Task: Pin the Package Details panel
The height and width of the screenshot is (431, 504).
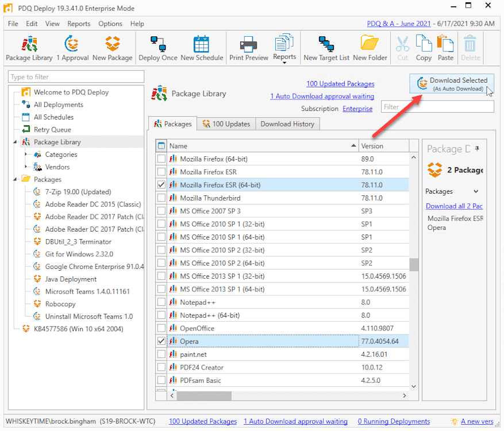Action: (477, 148)
